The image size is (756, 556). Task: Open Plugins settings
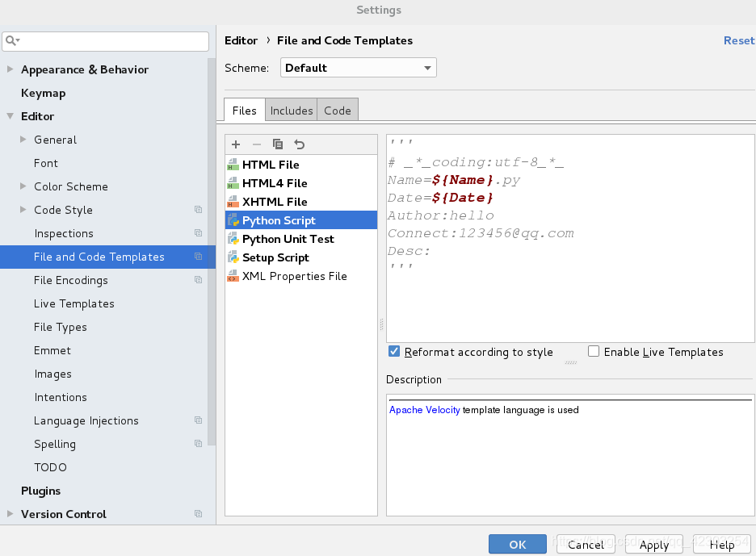point(41,491)
